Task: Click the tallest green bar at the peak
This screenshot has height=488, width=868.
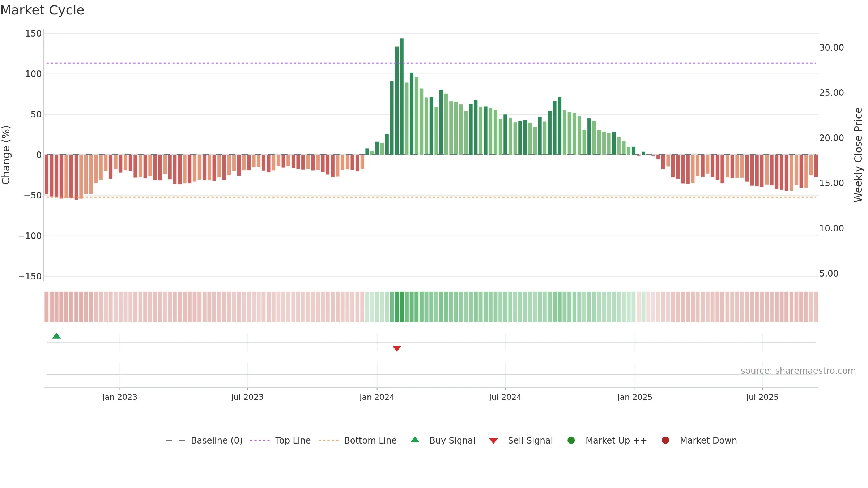Action: click(x=402, y=97)
